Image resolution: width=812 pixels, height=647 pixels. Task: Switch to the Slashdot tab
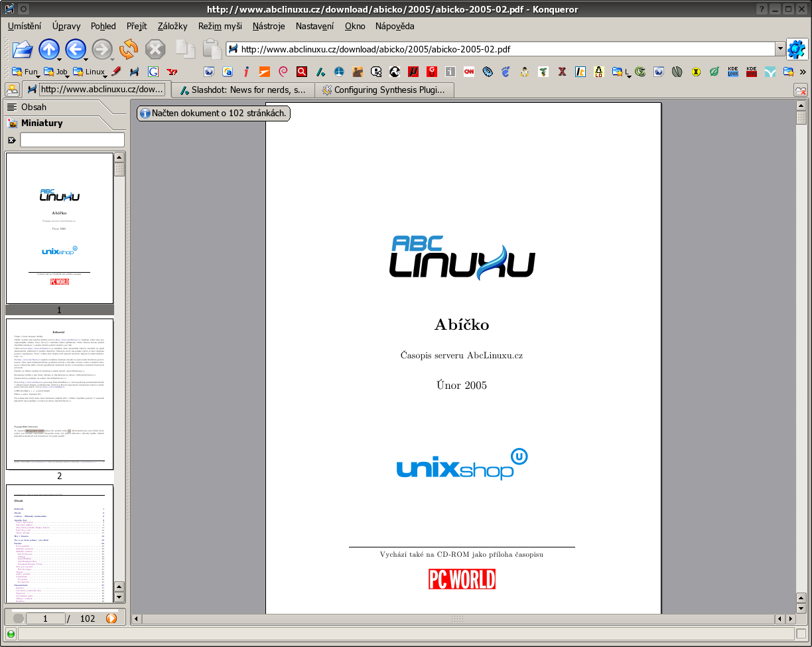coord(243,90)
